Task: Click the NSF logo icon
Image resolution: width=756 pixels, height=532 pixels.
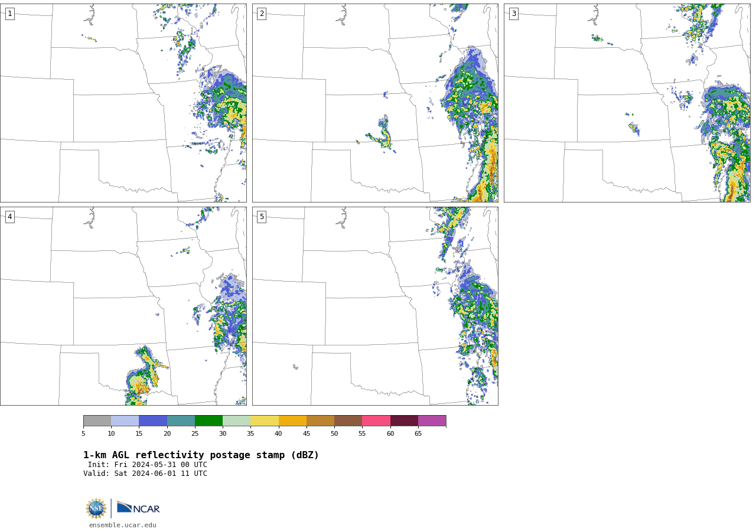Action: coord(96,508)
